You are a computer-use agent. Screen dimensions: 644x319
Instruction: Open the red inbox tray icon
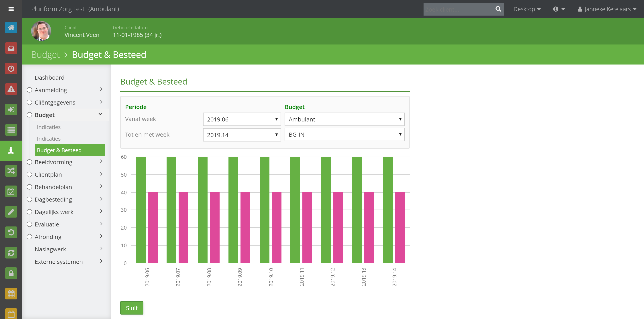click(11, 48)
